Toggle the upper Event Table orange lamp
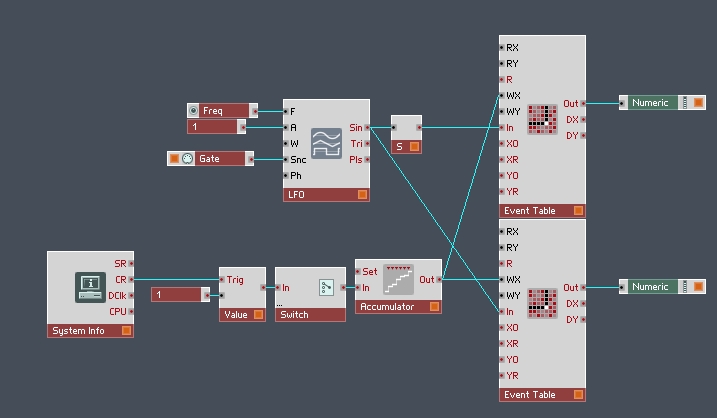 point(578,210)
